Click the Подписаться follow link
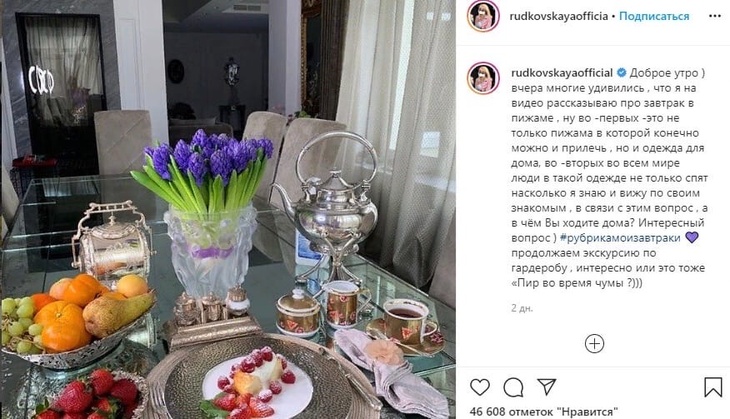The width and height of the screenshot is (730, 419). 654,16
